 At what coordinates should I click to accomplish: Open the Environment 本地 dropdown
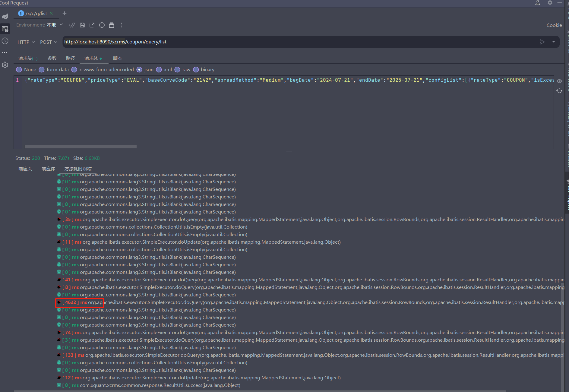pyautogui.click(x=54, y=25)
